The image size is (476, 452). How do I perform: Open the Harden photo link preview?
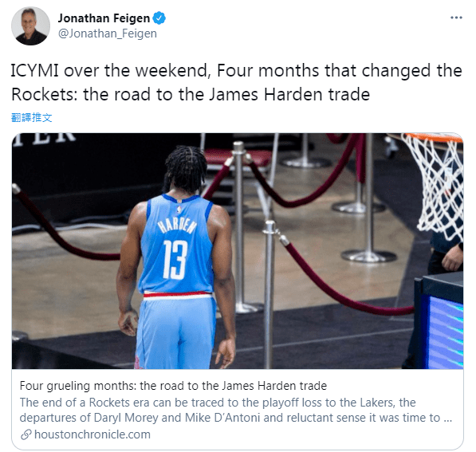pos(238,251)
